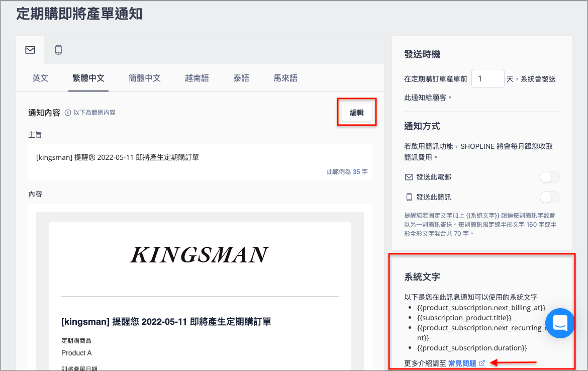
Task: Toggle the 發送此簡訊 switch
Action: 549,197
